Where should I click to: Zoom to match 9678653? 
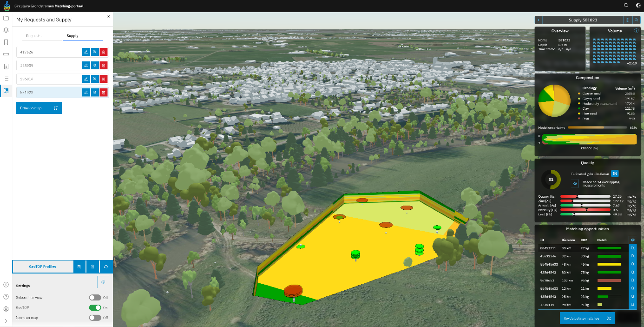[x=632, y=280]
